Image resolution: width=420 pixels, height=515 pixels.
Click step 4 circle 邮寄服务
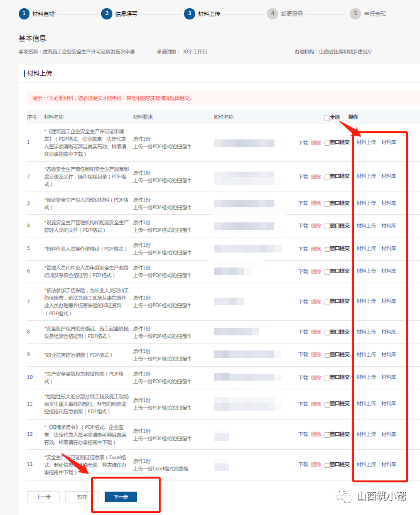pyautogui.click(x=272, y=14)
